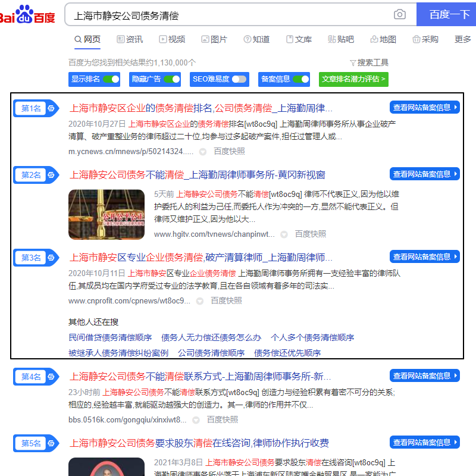Open the thumbnail image for the fifth result
Image resolution: width=476 pixels, height=476 pixels.
(107, 466)
